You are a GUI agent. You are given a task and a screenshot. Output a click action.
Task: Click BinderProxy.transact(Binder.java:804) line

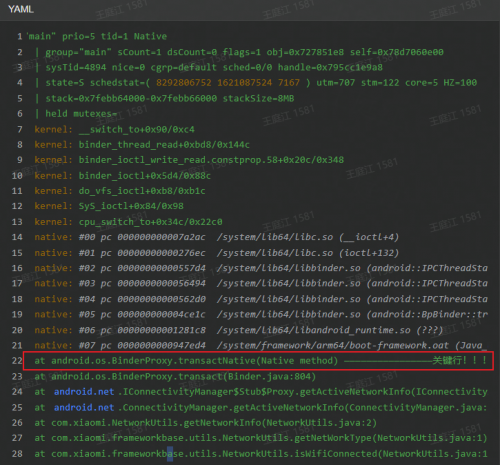[x=175, y=376]
